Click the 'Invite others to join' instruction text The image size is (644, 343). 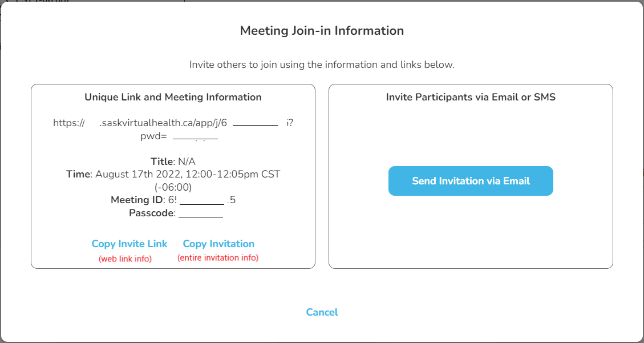point(322,64)
